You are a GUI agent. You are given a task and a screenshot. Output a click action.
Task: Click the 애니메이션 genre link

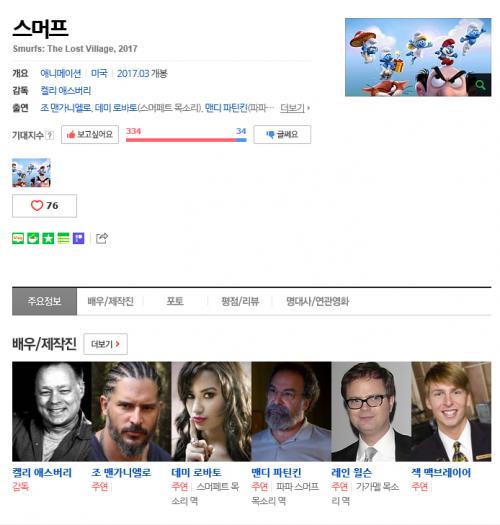(x=61, y=73)
